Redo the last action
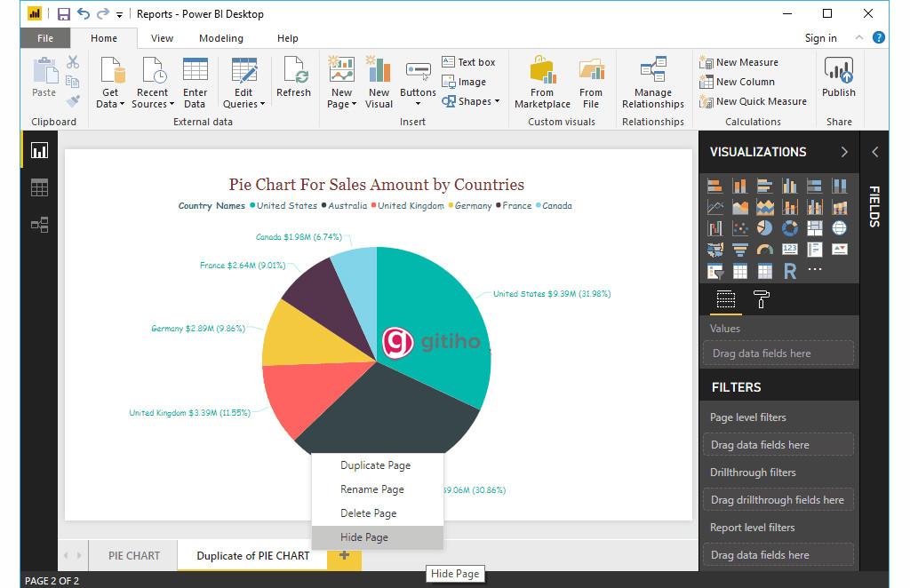The width and height of the screenshot is (910, 588). coord(103,13)
